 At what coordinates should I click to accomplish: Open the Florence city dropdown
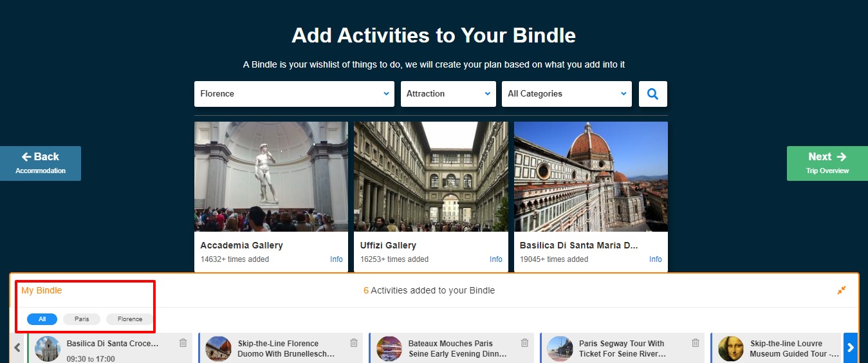click(294, 94)
